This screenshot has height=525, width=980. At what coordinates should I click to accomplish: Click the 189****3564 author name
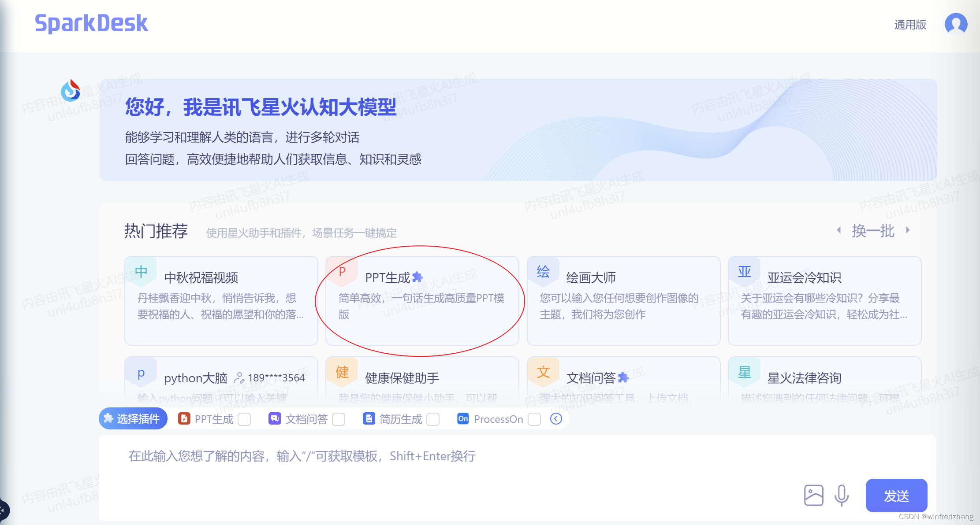click(x=276, y=378)
